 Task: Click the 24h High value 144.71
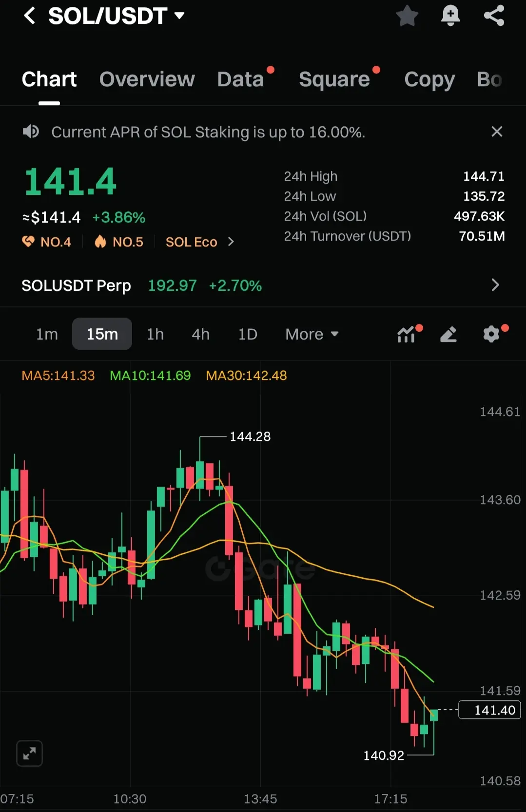coord(484,176)
